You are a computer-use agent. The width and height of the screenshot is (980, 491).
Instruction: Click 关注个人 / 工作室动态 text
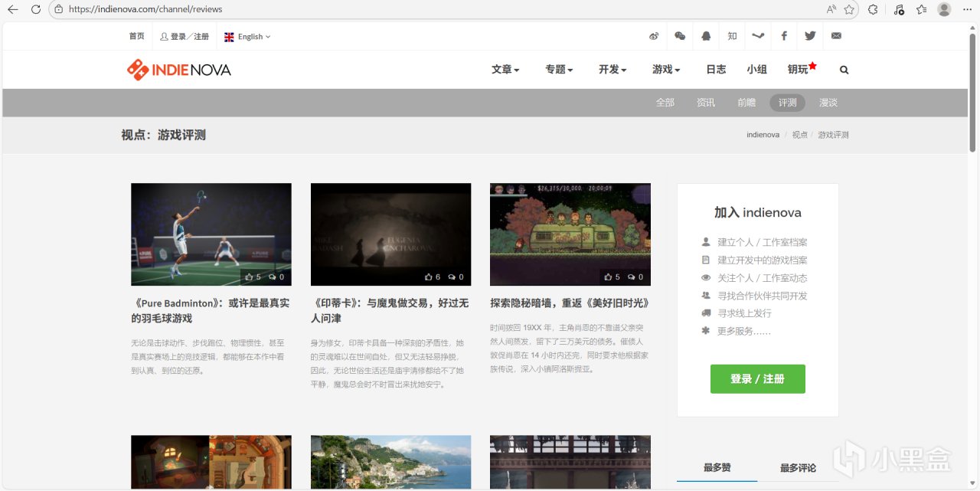click(763, 278)
